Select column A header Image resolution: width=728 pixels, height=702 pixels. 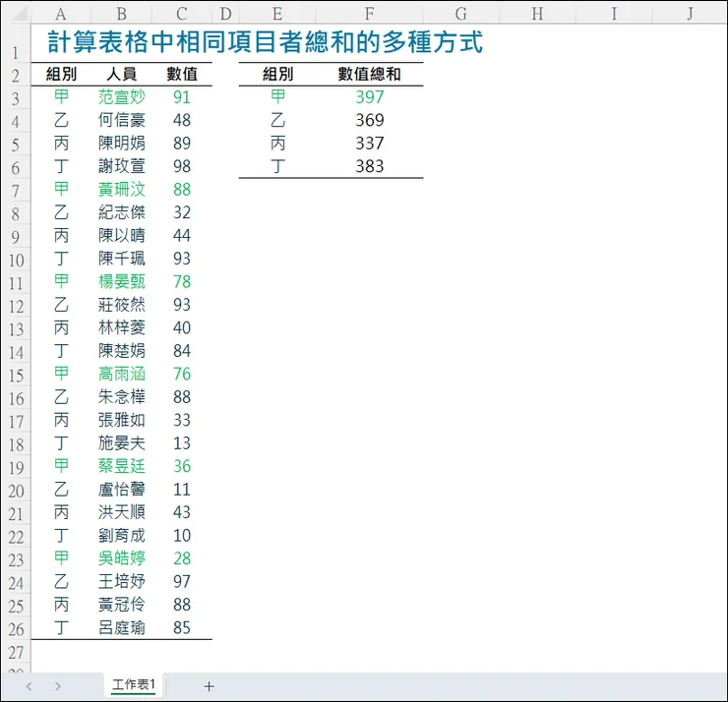tap(61, 14)
